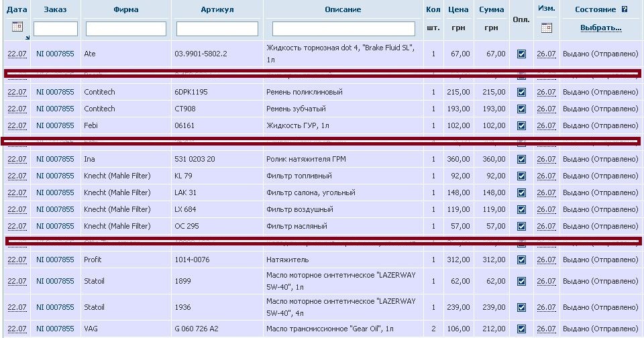Click the 26.07 change date in OC 295 row
Screen dimensions: 644x338
(546, 226)
